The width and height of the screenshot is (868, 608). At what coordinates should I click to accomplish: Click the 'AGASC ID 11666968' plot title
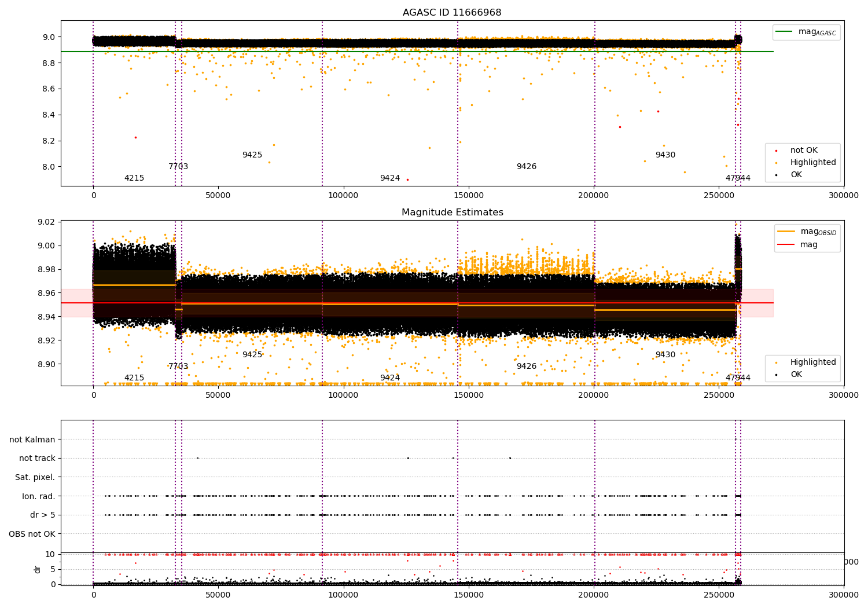(x=452, y=13)
